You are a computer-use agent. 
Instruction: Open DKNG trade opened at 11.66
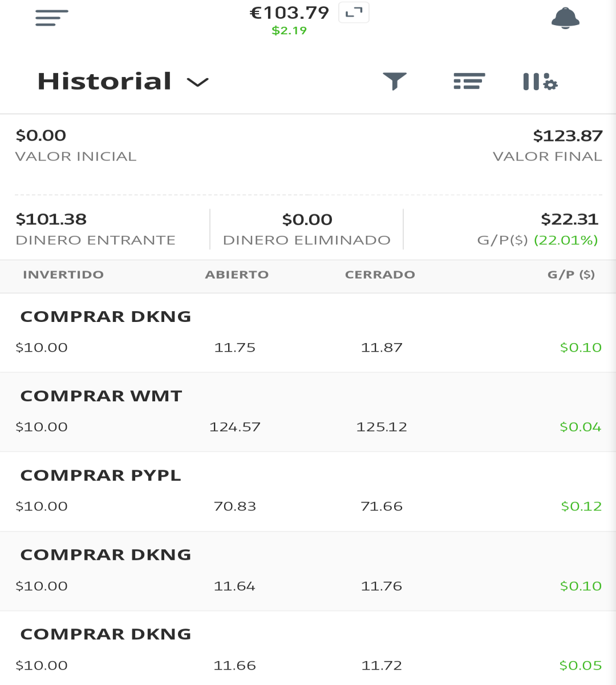point(308,648)
